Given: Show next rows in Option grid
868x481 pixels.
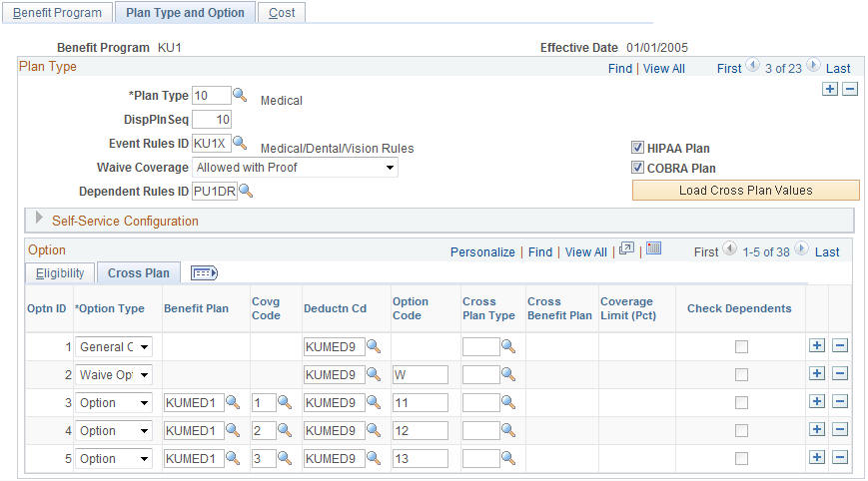Looking at the screenshot, I should point(802,248).
